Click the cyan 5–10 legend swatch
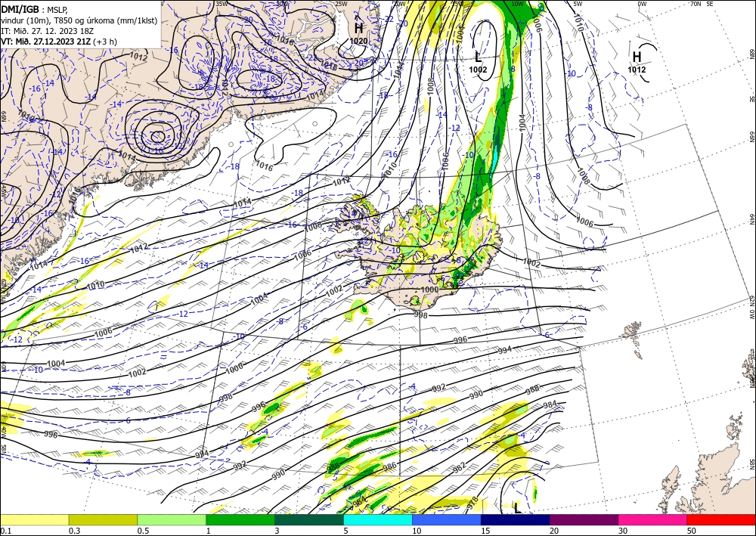 coord(378,519)
